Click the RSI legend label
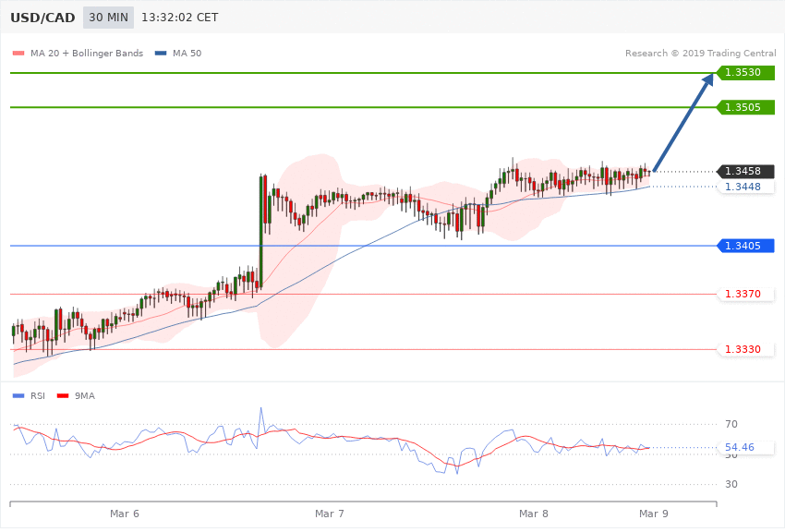This screenshot has height=532, width=785. tap(38, 396)
